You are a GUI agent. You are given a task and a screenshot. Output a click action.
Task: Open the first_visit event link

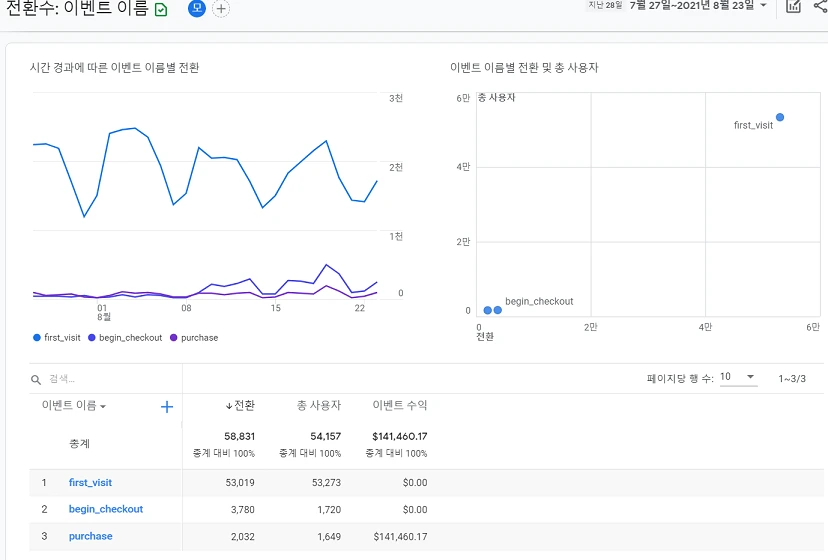(90, 482)
